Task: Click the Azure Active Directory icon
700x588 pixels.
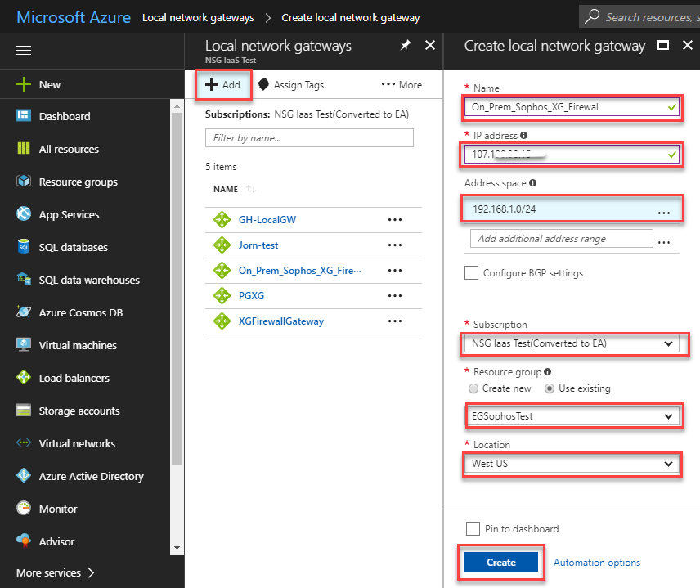Action: [24, 476]
